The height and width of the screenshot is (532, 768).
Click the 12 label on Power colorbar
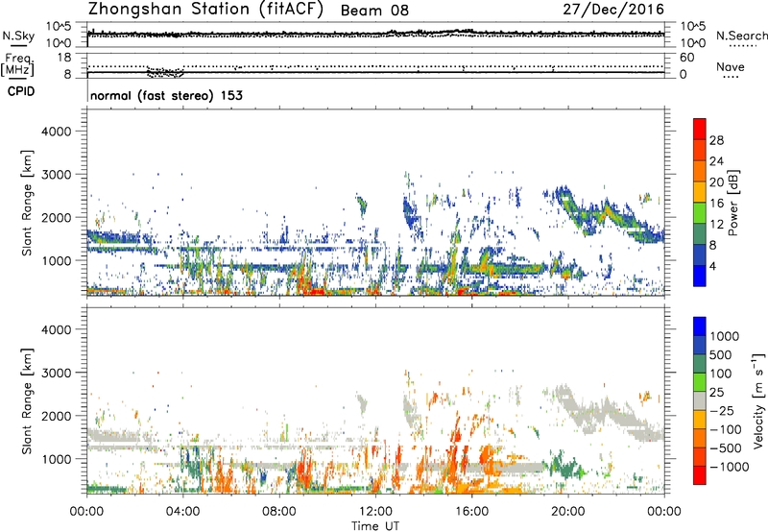click(716, 225)
